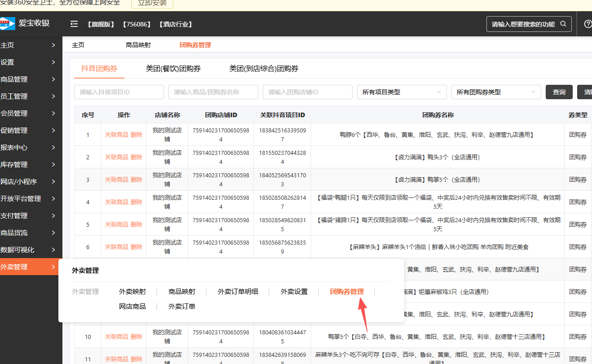Click the help question mark icon
The height and width of the screenshot is (364, 592).
588,24
